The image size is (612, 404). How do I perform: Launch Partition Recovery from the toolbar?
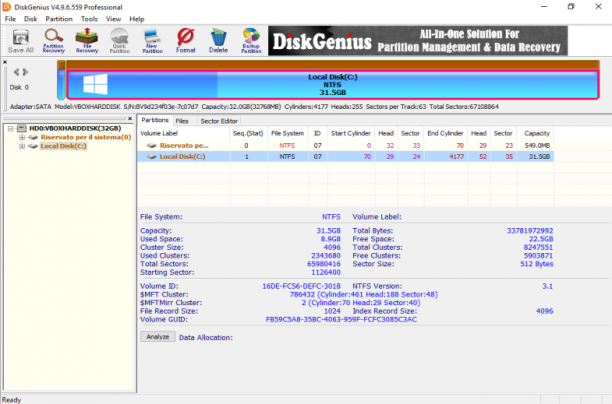(x=53, y=41)
